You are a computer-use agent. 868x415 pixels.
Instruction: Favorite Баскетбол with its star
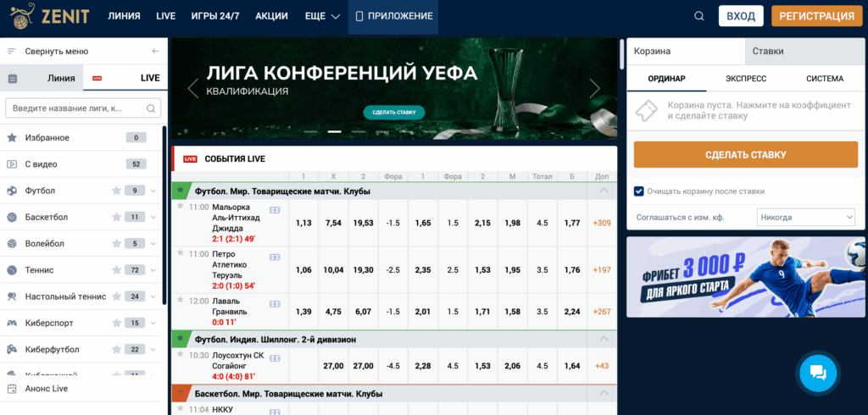[x=116, y=217]
